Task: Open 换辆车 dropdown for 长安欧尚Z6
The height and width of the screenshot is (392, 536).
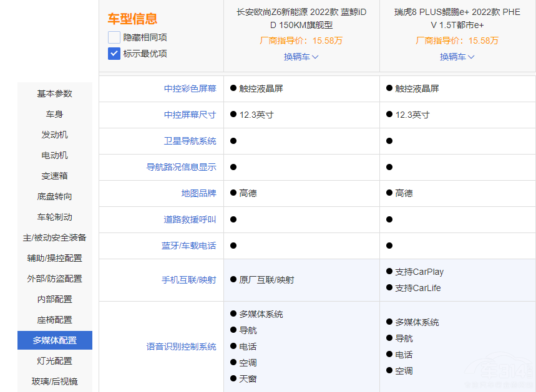Action: click(301, 57)
